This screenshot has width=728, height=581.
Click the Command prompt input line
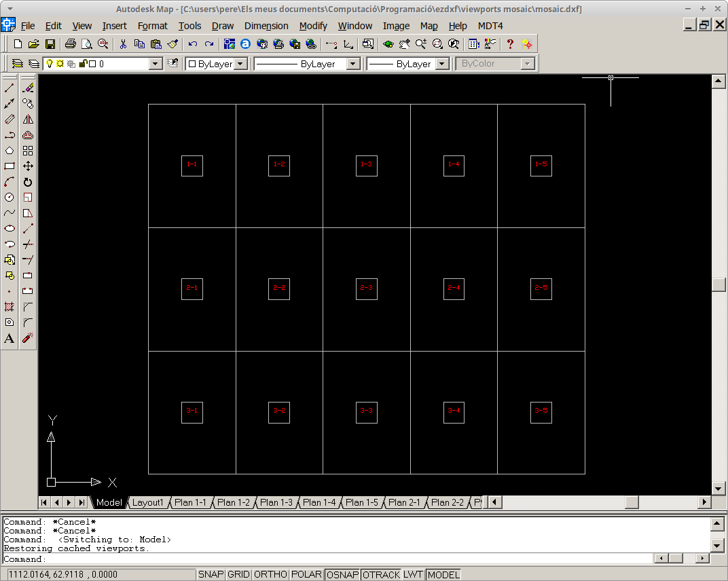click(327, 559)
